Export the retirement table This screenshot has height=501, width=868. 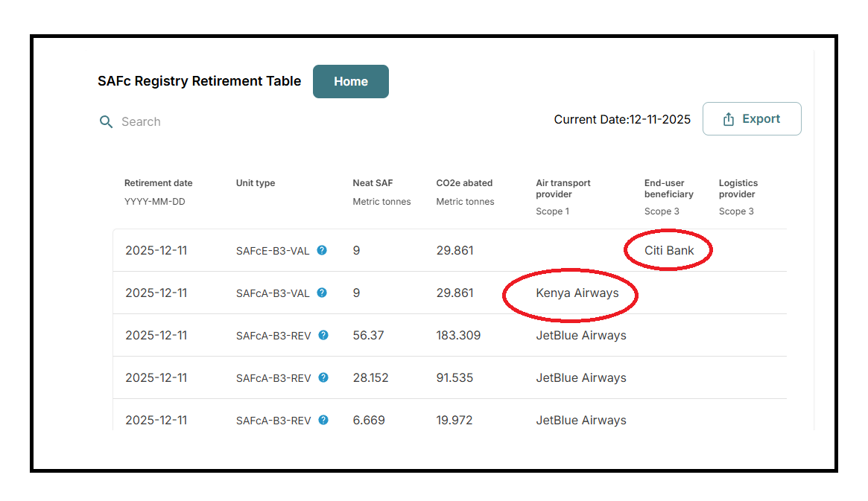click(752, 118)
